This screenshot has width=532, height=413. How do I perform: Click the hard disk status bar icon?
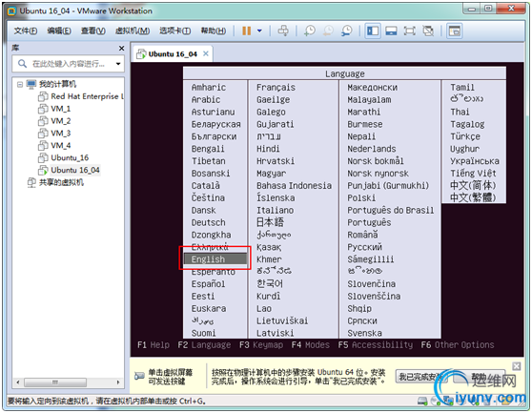pyautogui.click(x=422, y=401)
